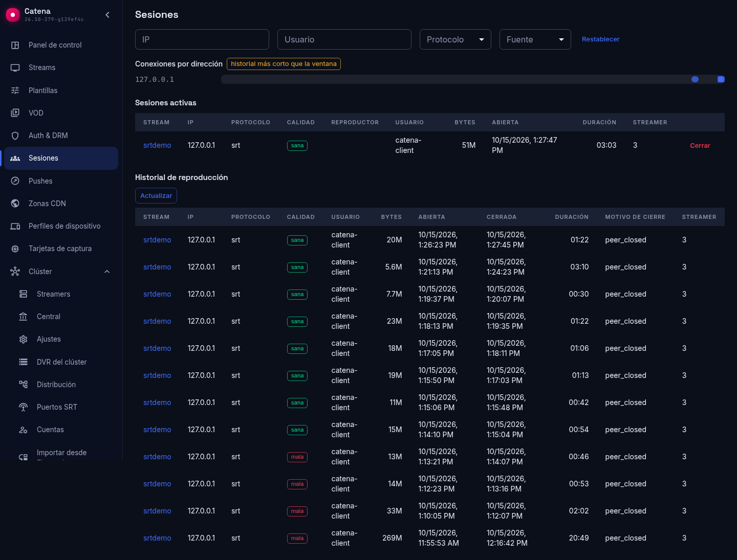Screen dimensions: 737x560
Task: Click the 'historial más corto que la ventana' badge
Action: [x=284, y=64]
